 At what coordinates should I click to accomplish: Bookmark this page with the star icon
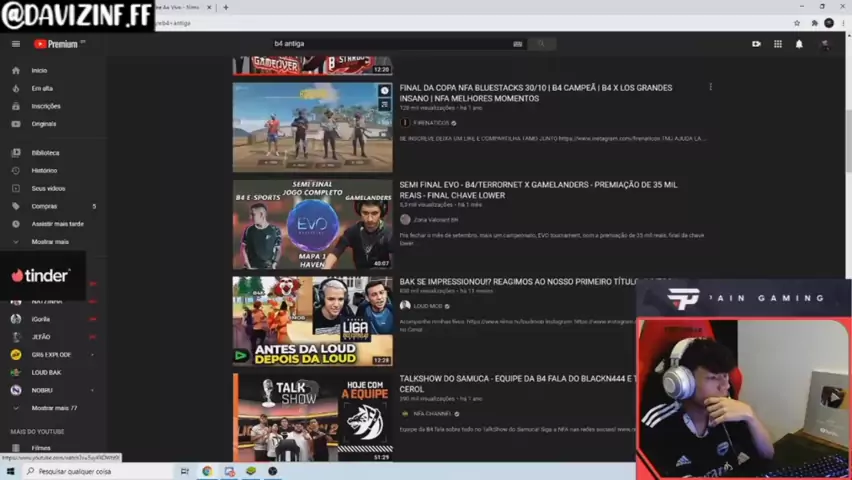(797, 23)
